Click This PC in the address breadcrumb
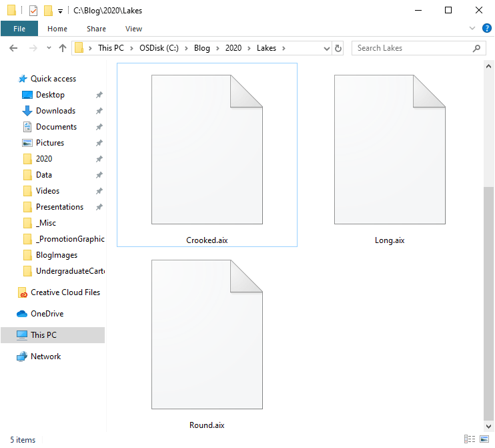 111,48
